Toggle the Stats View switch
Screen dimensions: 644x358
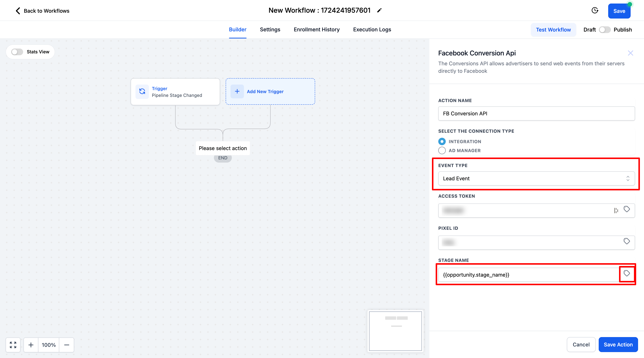[17, 52]
